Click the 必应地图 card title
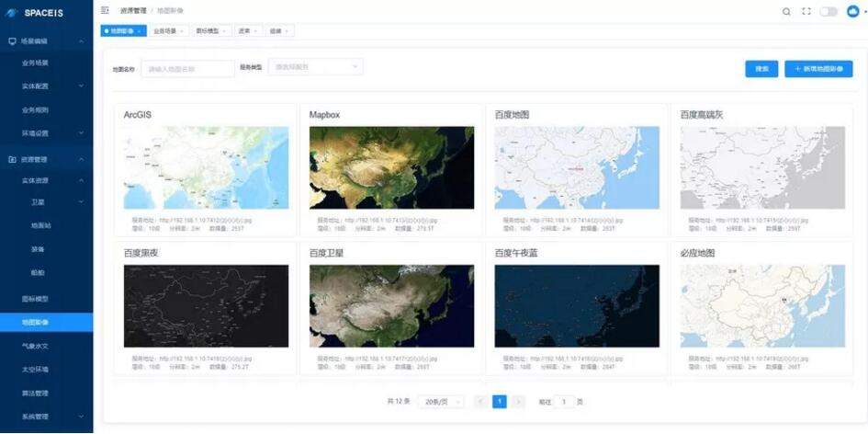This screenshot has width=868, height=434. (x=697, y=253)
